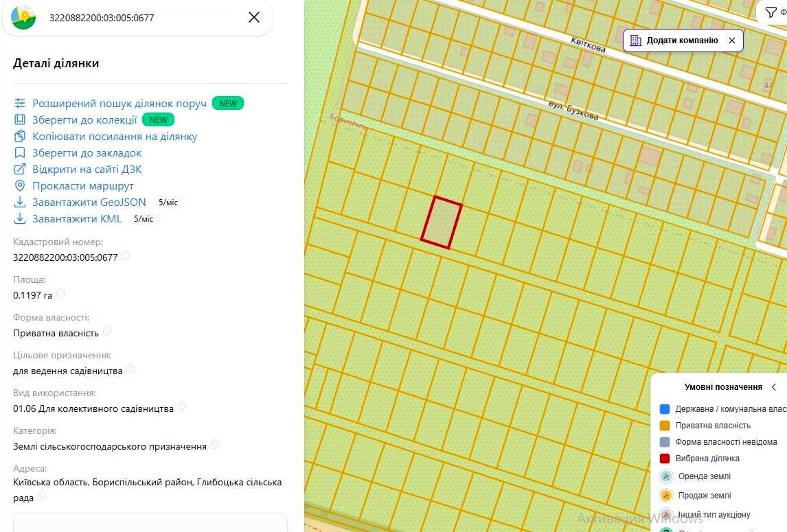This screenshot has width=787, height=532.
Task: Click the copy-link icon beside Копіювати посилання
Action: 20,137
